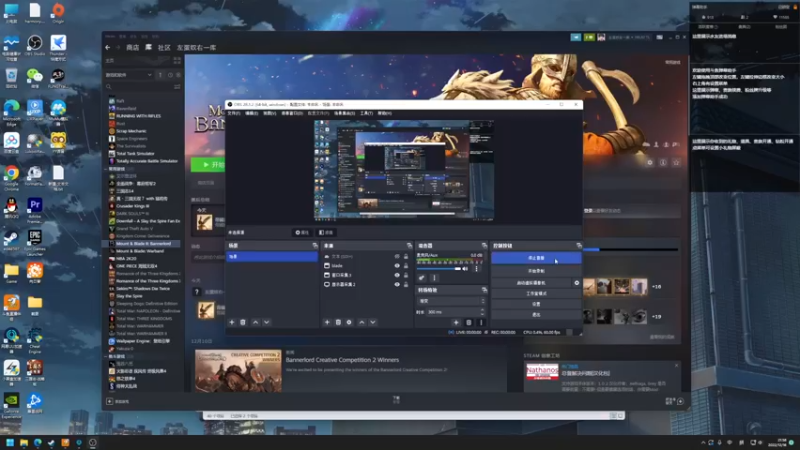Lock the blade source
The width and height of the screenshot is (800, 450).
tap(406, 266)
